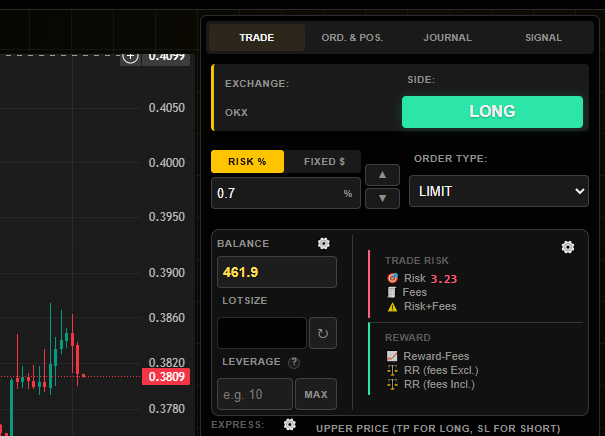Click the Reward-Fees label

[436, 356]
